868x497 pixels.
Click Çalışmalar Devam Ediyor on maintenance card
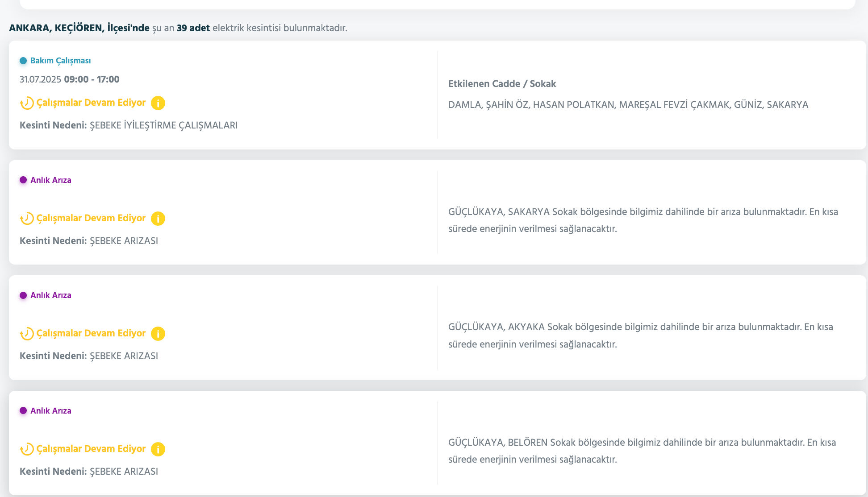(91, 103)
